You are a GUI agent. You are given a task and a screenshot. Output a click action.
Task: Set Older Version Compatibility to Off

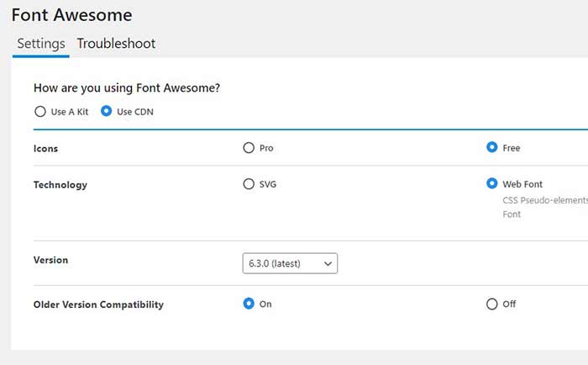[x=492, y=304]
